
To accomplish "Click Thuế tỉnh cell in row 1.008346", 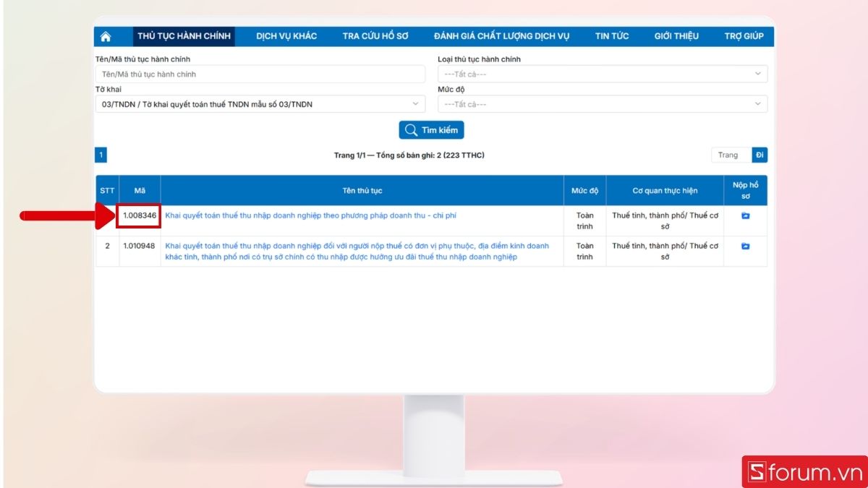I will point(665,221).
